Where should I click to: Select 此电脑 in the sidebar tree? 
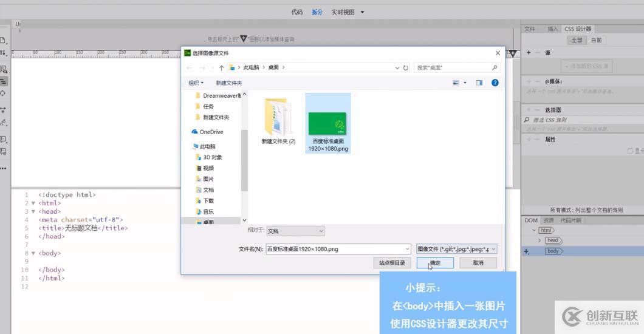pyautogui.click(x=204, y=146)
